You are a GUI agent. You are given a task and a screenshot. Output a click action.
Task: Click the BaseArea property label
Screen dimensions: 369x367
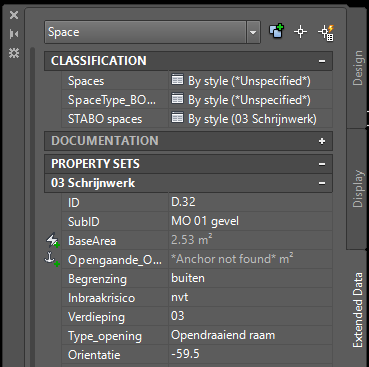click(92, 241)
